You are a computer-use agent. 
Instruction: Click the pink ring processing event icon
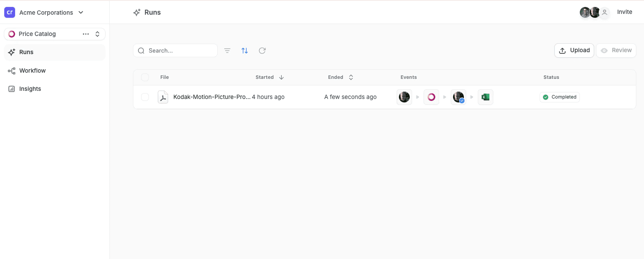(431, 97)
